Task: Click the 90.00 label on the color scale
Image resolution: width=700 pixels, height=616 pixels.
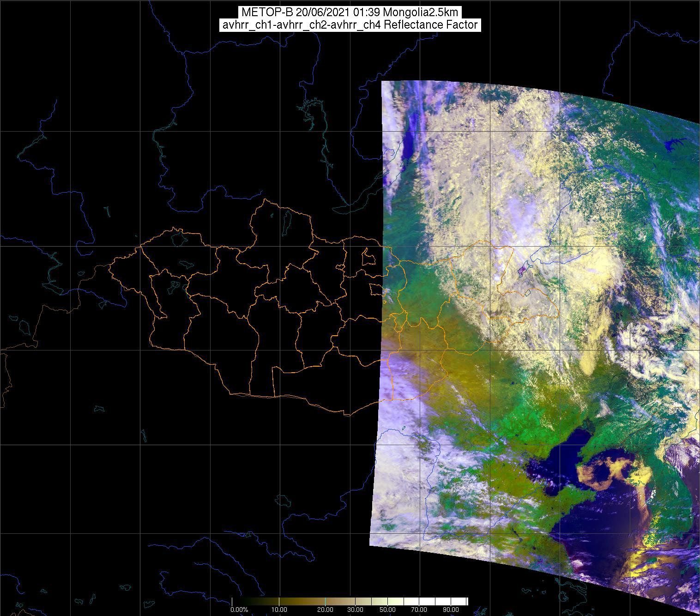Action: click(450, 610)
